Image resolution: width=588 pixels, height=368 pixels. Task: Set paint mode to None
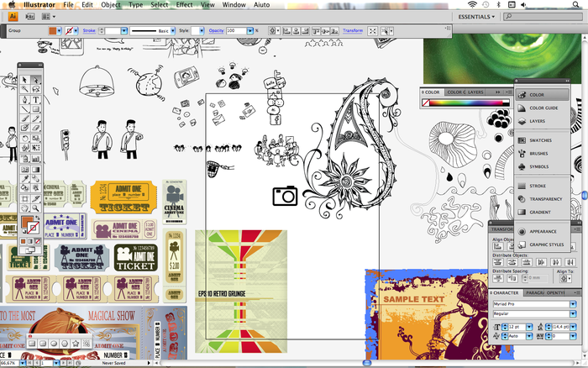click(38, 241)
